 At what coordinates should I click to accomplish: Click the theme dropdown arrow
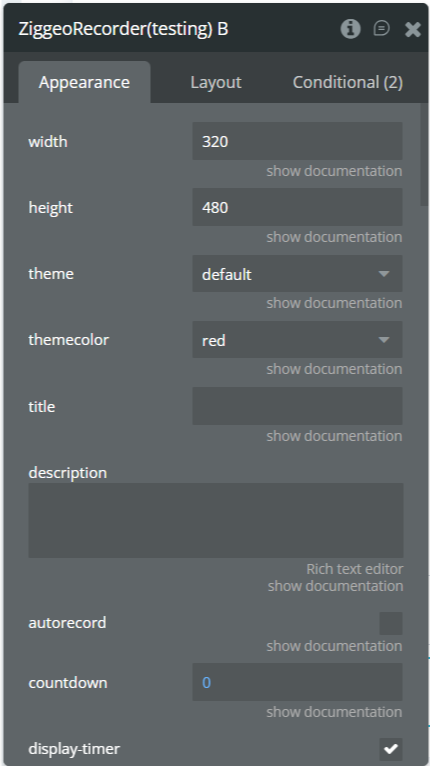pos(384,274)
